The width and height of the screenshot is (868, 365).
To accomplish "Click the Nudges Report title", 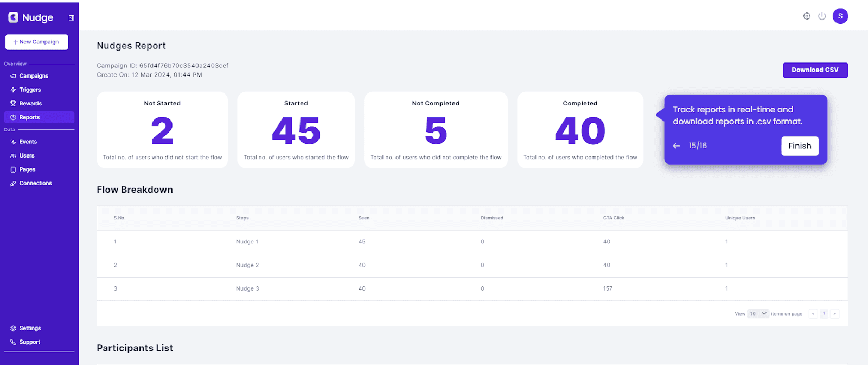I will [131, 46].
